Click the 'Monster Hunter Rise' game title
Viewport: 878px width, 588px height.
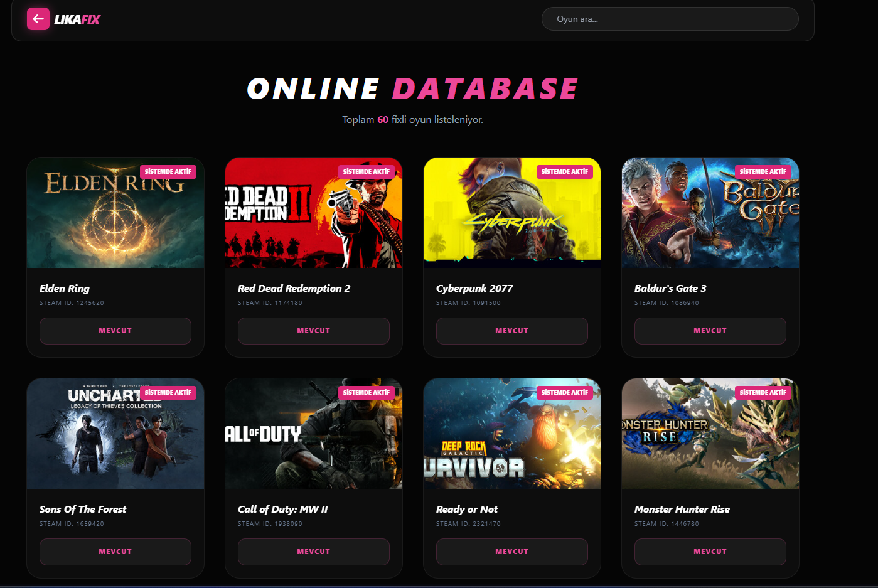point(682,509)
